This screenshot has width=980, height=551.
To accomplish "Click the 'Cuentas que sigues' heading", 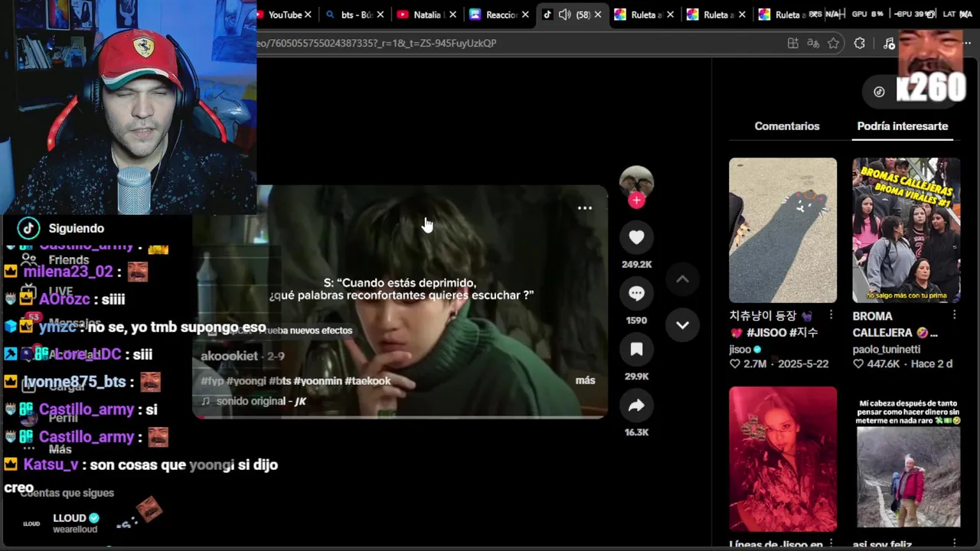I will (67, 493).
